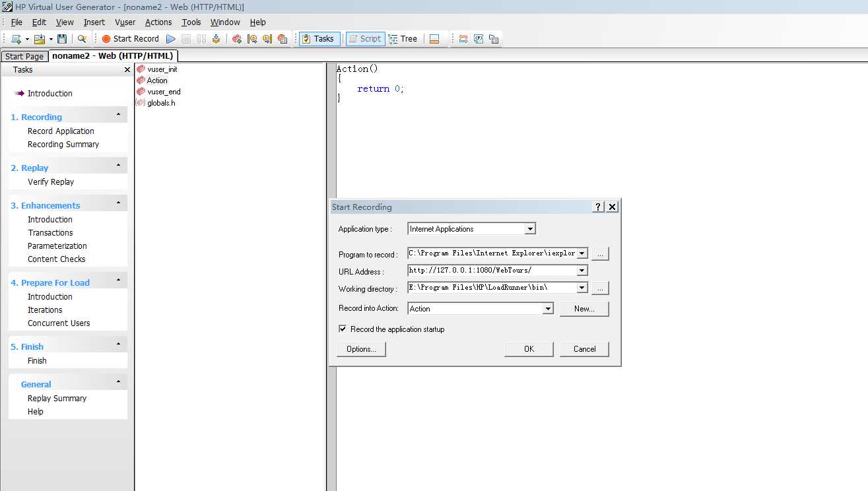Open Content Checks task

(x=57, y=259)
